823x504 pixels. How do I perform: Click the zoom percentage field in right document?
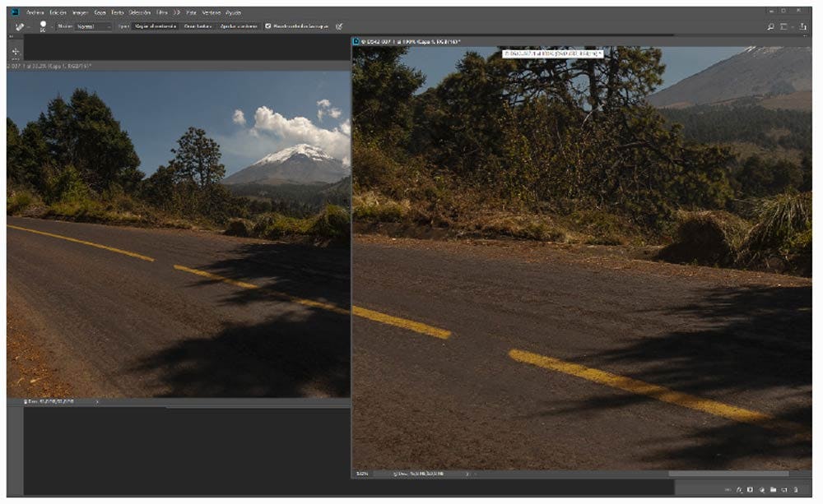360,474
